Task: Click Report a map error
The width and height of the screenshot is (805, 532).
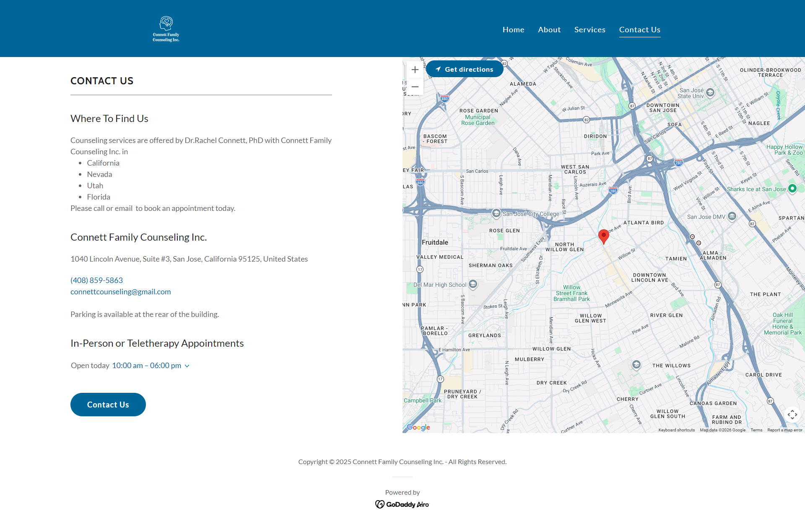Action: [x=785, y=430]
